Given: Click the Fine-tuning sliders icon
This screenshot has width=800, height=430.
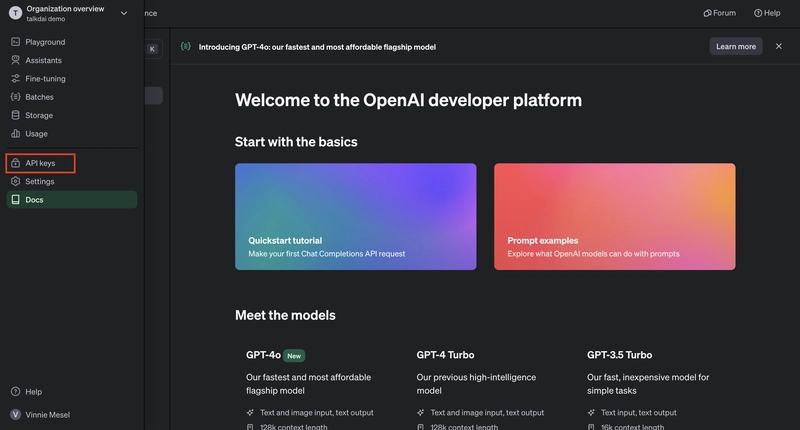Looking at the screenshot, I should click(x=15, y=79).
